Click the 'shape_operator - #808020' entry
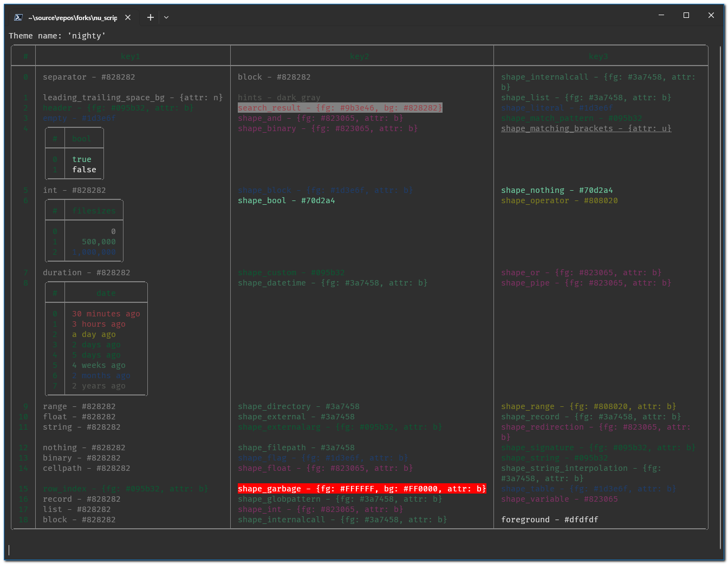The height and width of the screenshot is (564, 728). click(560, 200)
